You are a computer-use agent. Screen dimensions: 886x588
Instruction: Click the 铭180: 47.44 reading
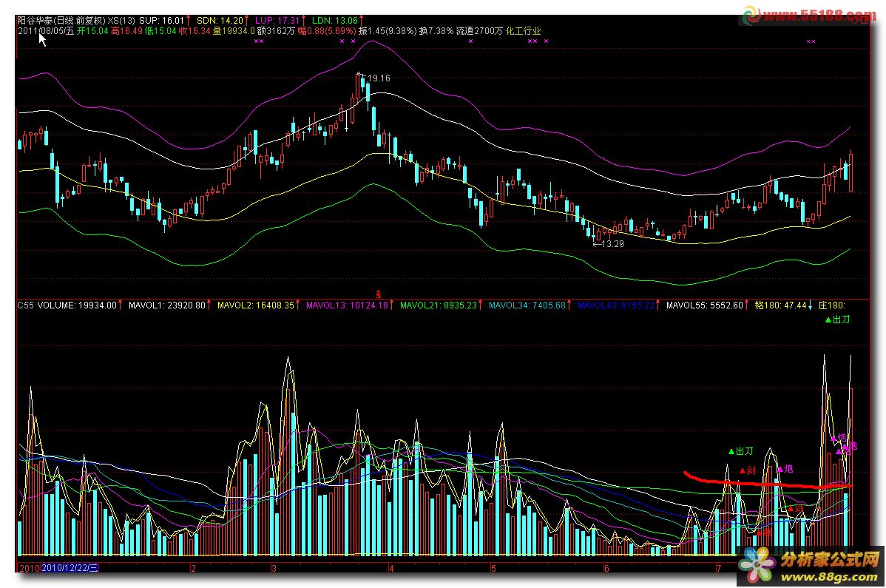[x=780, y=305]
